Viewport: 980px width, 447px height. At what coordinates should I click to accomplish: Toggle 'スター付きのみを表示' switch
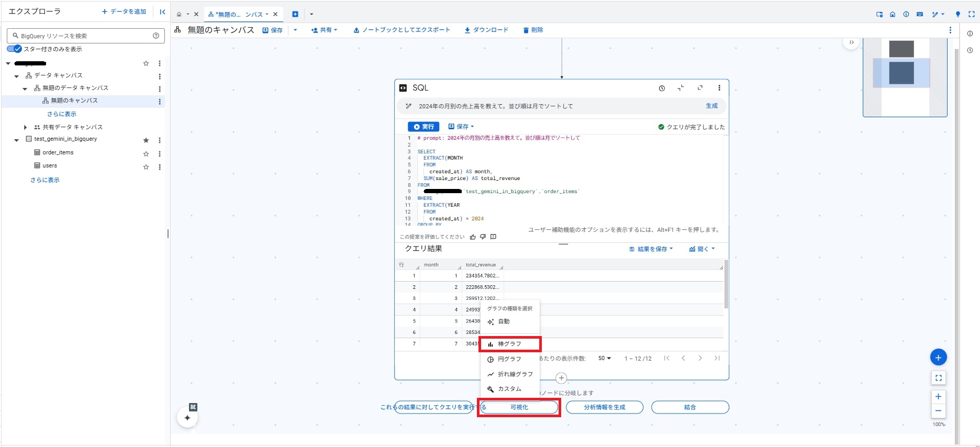(15, 49)
